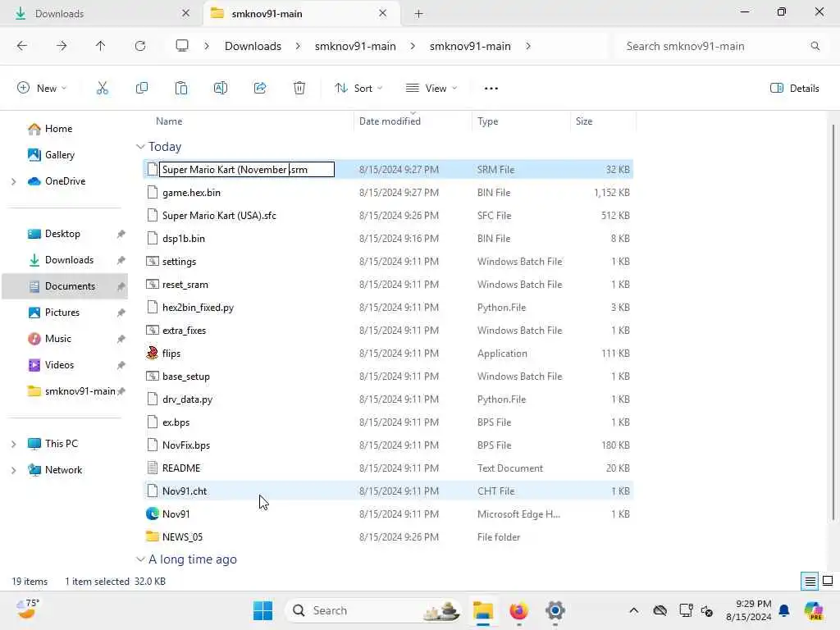The height and width of the screenshot is (630, 840).
Task: Collapse the A long time ago group
Action: click(x=140, y=559)
